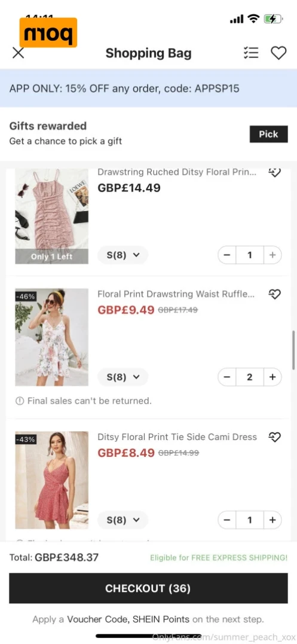The height and width of the screenshot is (644, 297).
Task: Tap the APP ONLY 15% OFF promo banner
Action: (x=148, y=88)
